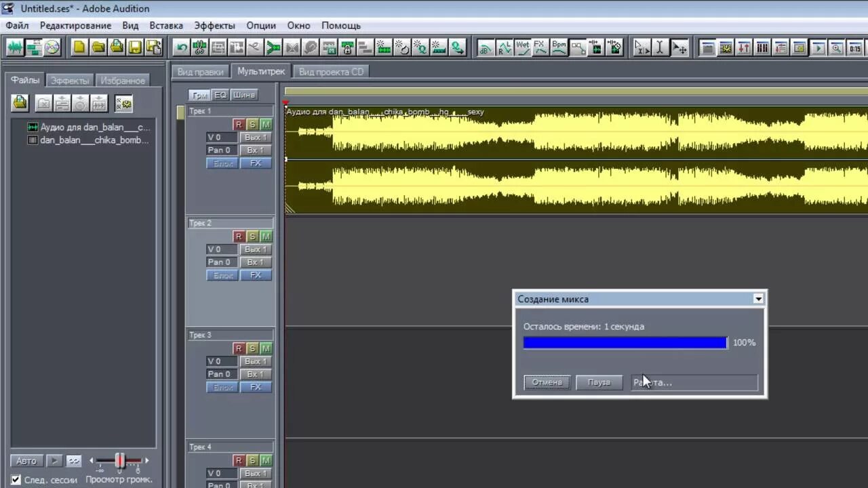Import a file in the Files panel
Viewport: 868px width, 488px height.
[x=20, y=103]
